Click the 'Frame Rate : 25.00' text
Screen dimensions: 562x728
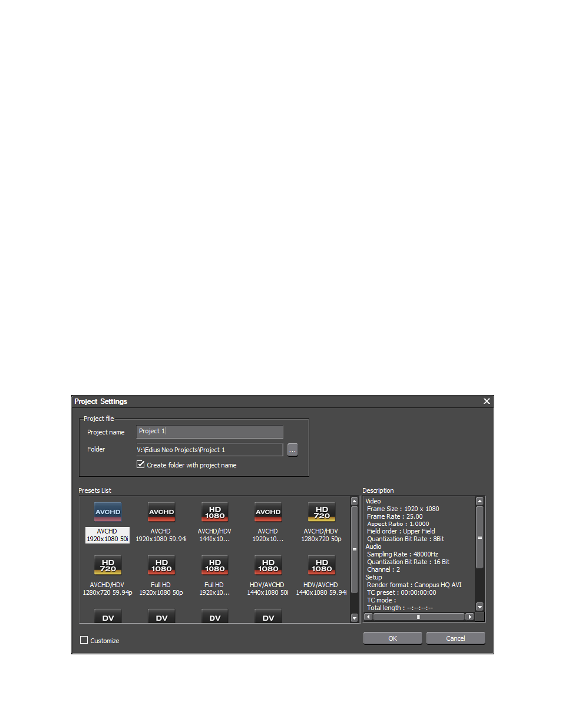(x=395, y=516)
